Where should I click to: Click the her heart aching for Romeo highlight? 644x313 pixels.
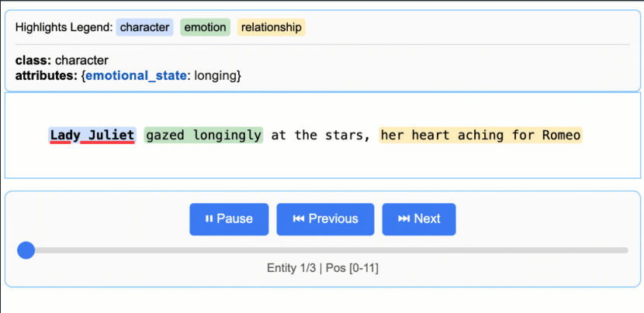point(480,135)
